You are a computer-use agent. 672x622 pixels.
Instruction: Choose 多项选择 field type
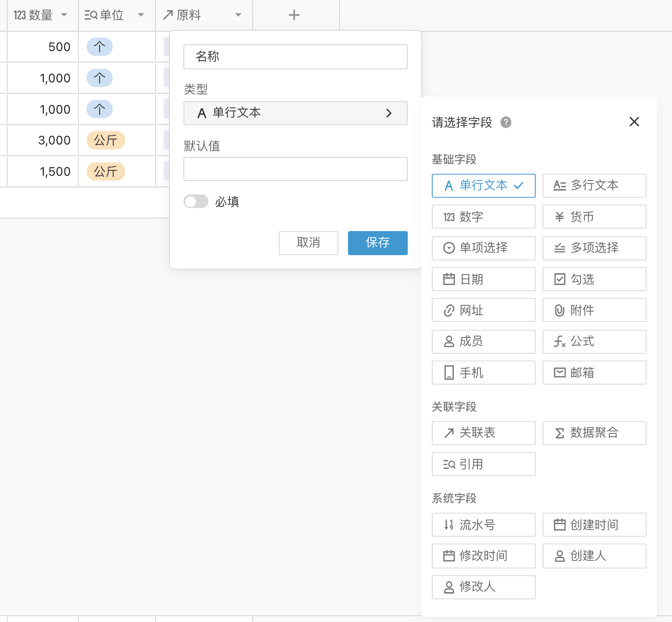click(594, 248)
